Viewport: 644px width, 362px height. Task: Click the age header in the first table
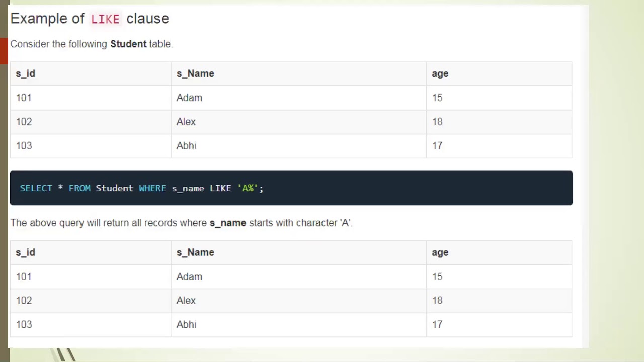[440, 74]
